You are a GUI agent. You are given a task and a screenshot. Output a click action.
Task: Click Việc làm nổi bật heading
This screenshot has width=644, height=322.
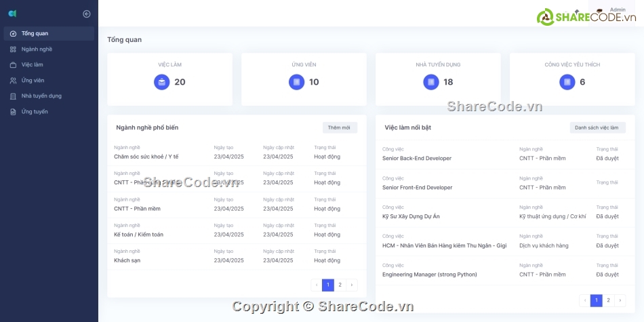[408, 127]
